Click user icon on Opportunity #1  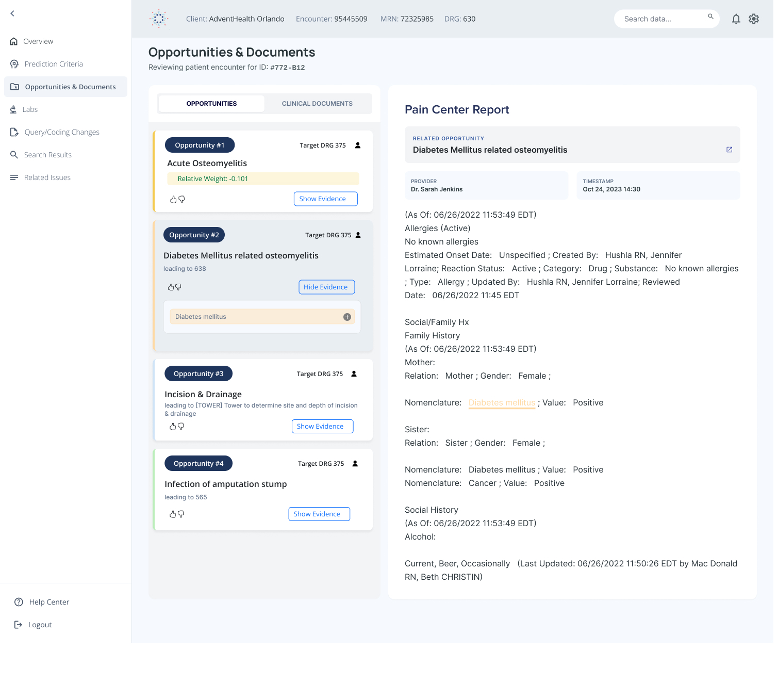[358, 145]
